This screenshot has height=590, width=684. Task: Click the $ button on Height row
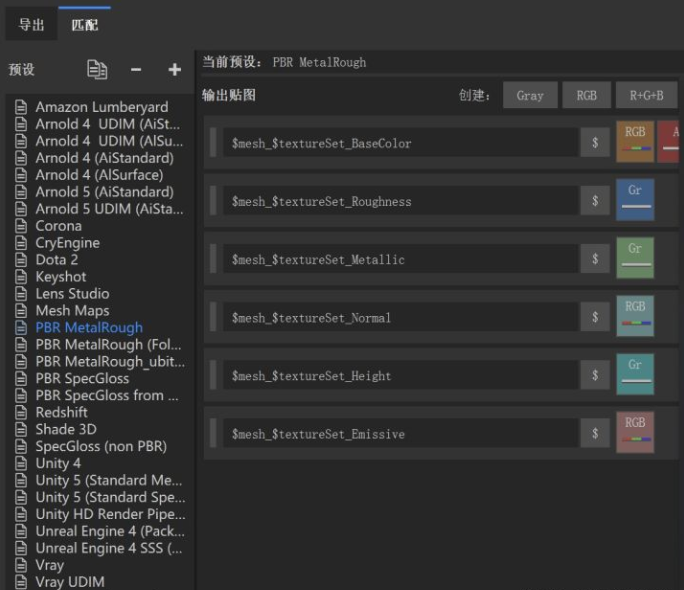click(595, 375)
